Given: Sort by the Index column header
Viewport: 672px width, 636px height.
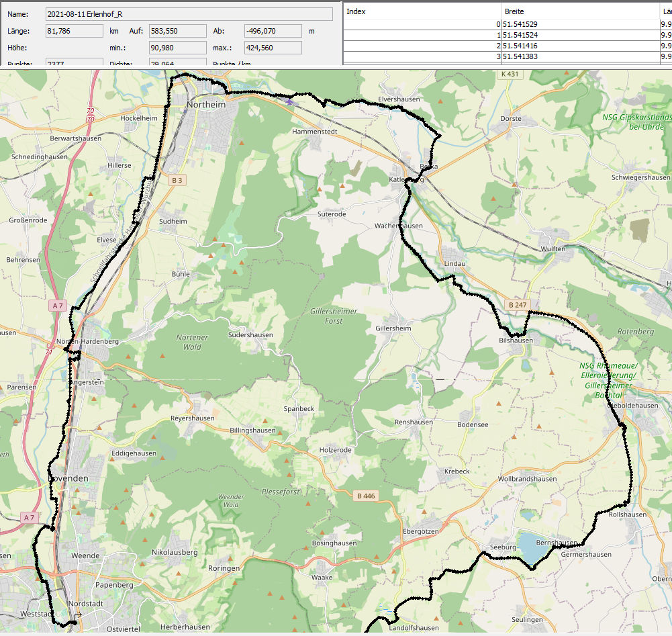Looking at the screenshot, I should pyautogui.click(x=422, y=11).
